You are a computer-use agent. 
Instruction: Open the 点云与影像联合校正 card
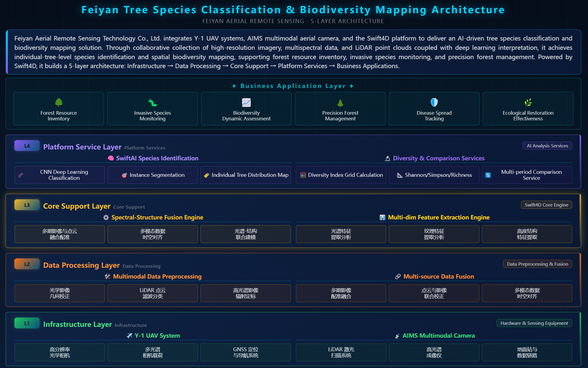[x=434, y=293]
